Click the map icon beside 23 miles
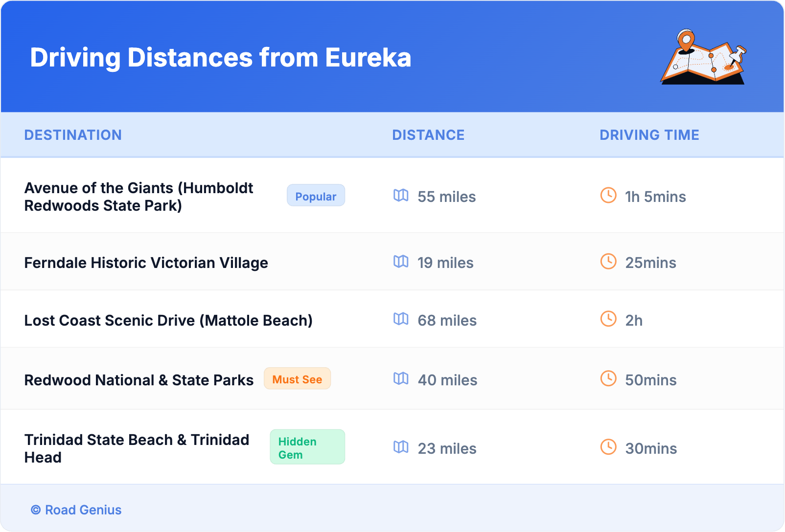The image size is (785, 532). click(x=401, y=447)
